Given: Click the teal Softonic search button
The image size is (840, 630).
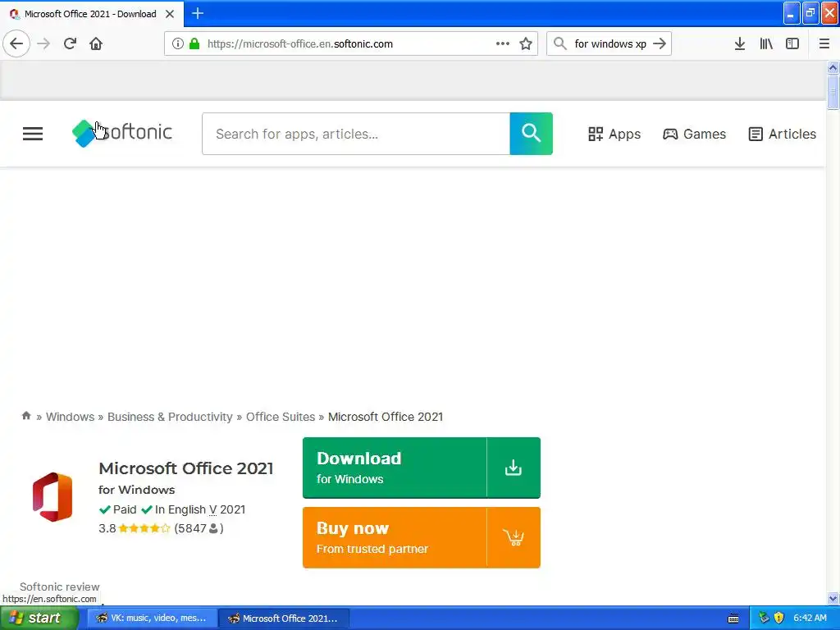Looking at the screenshot, I should click(531, 134).
